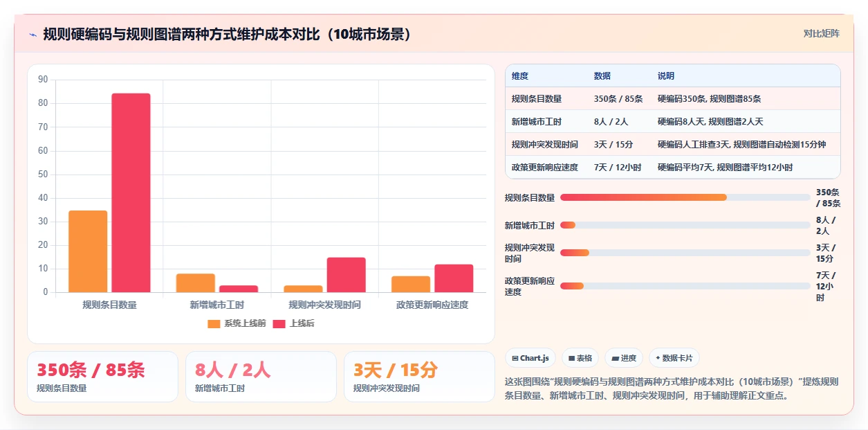Click the 规则冲突发现时间 progress bar
The height and width of the screenshot is (430, 868).
pyautogui.click(x=685, y=253)
